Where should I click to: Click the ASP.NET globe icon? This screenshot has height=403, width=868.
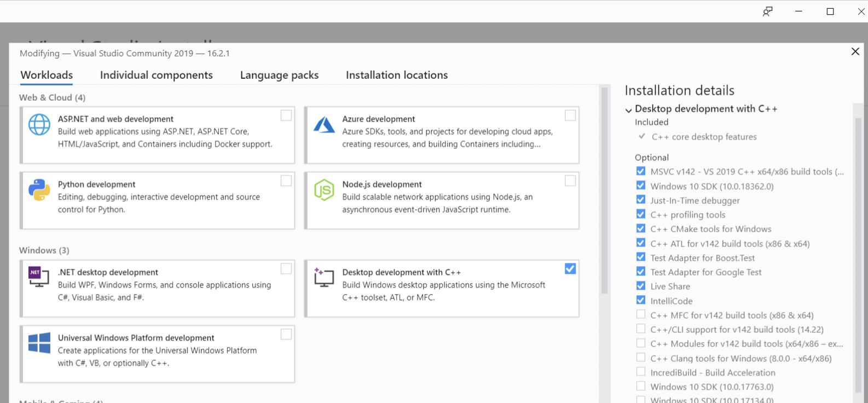pos(39,125)
